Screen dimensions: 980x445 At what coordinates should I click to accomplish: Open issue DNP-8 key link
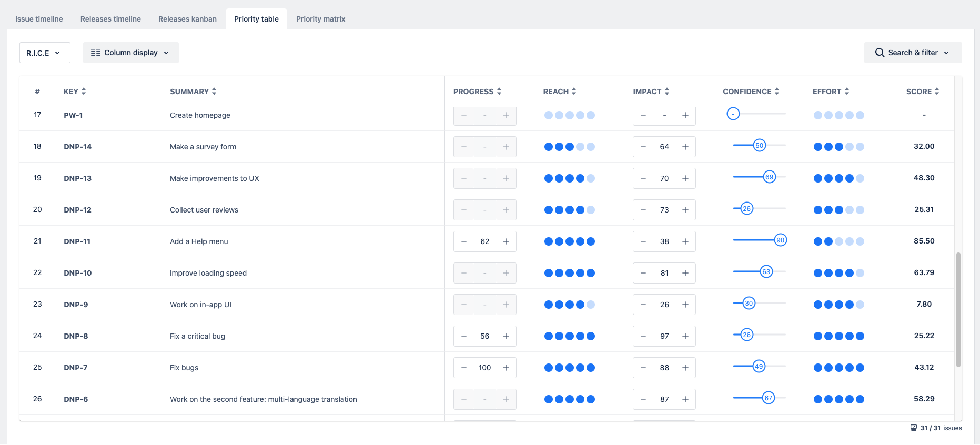click(76, 336)
